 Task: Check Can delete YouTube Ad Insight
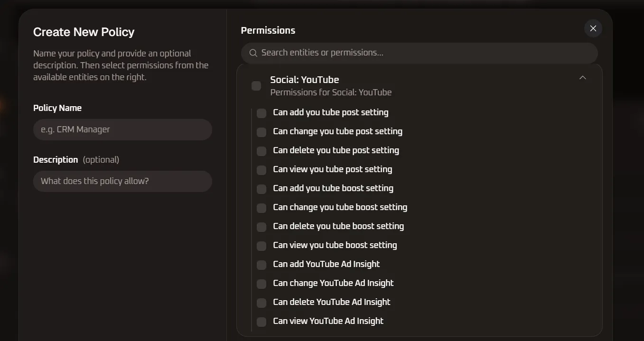point(261,303)
